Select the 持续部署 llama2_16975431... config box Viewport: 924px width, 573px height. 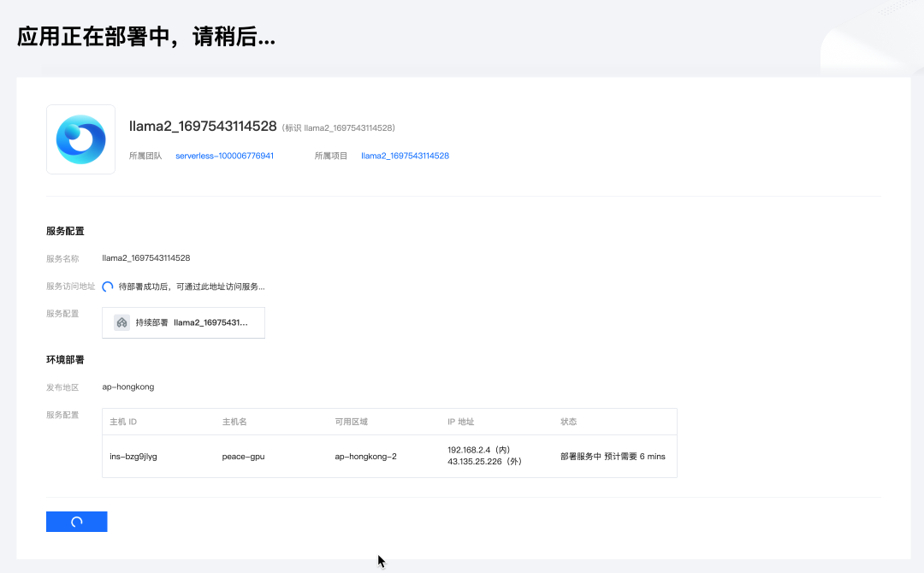(183, 322)
